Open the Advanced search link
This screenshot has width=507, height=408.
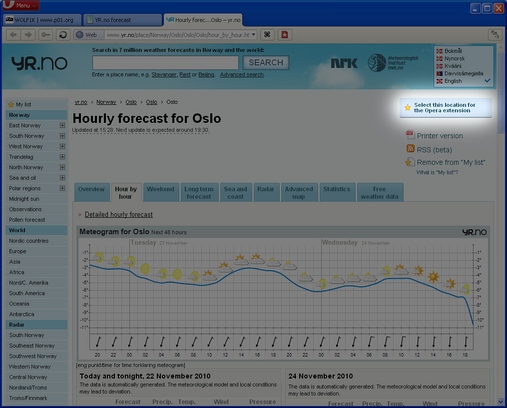[x=242, y=75]
